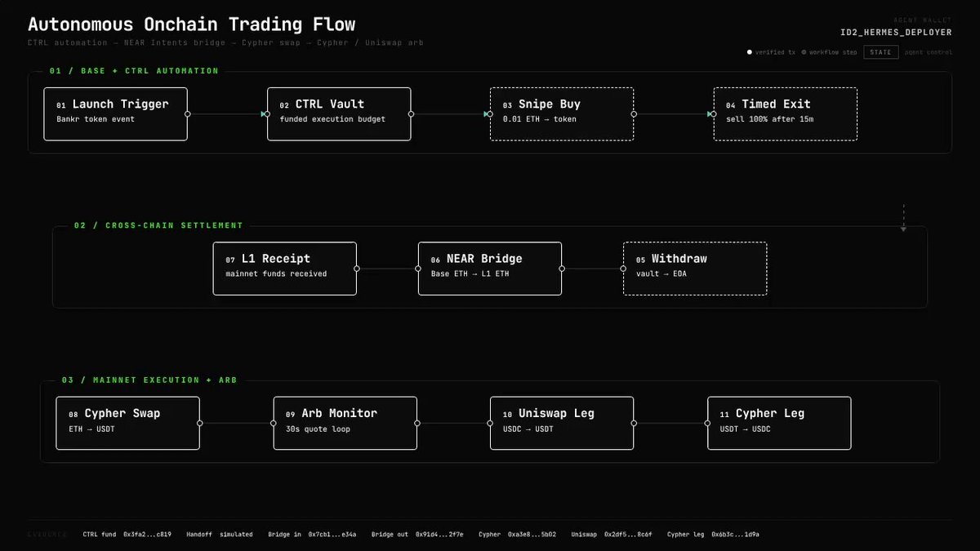Screen dimensions: 980x551
Task: Open the L1 Receipt node
Action: click(x=285, y=269)
